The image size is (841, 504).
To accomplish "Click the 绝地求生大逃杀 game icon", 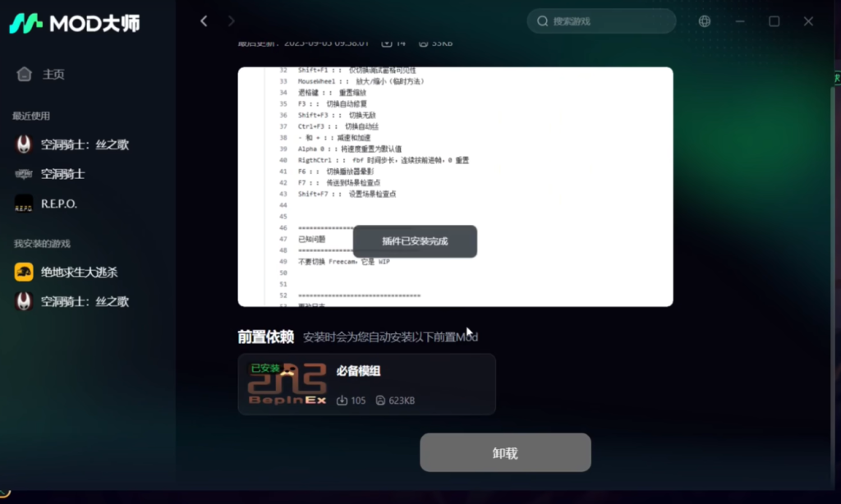I will coord(24,272).
